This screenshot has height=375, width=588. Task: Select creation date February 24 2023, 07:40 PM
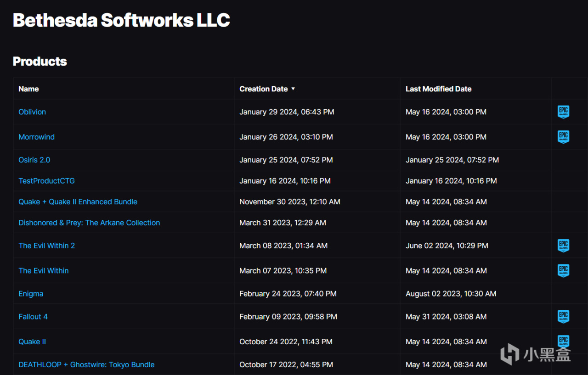[288, 294]
